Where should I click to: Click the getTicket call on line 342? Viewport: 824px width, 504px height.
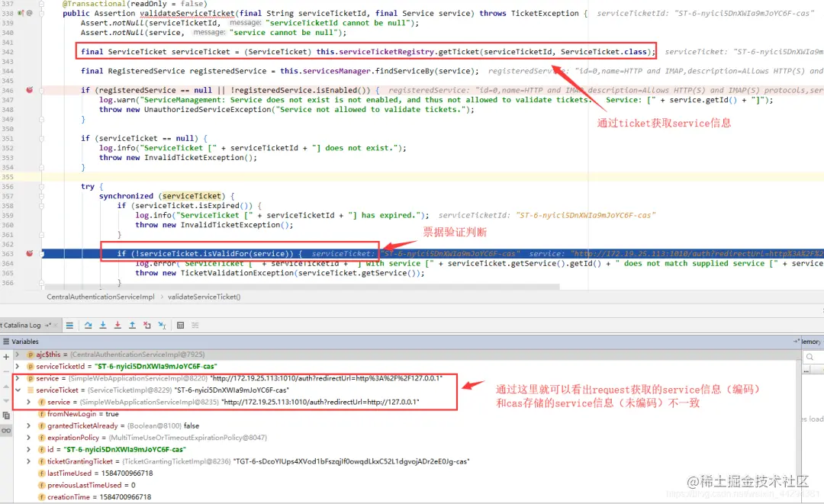459,51
